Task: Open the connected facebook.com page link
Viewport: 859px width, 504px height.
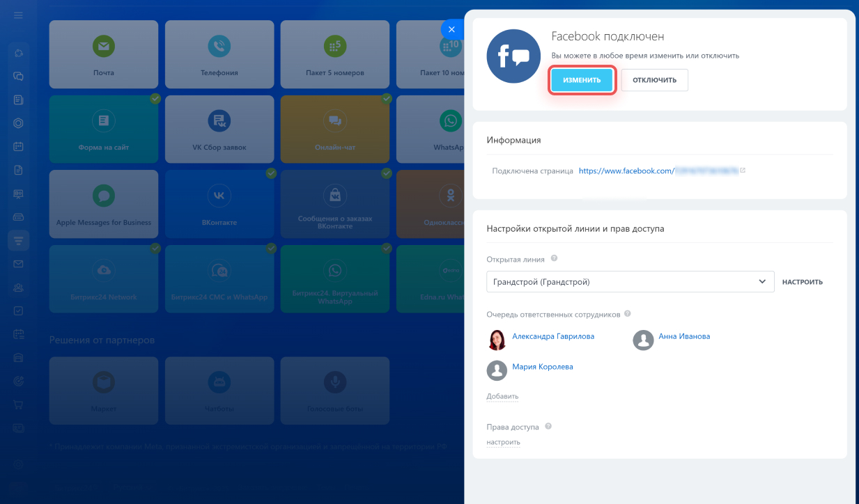Action: pyautogui.click(x=658, y=171)
